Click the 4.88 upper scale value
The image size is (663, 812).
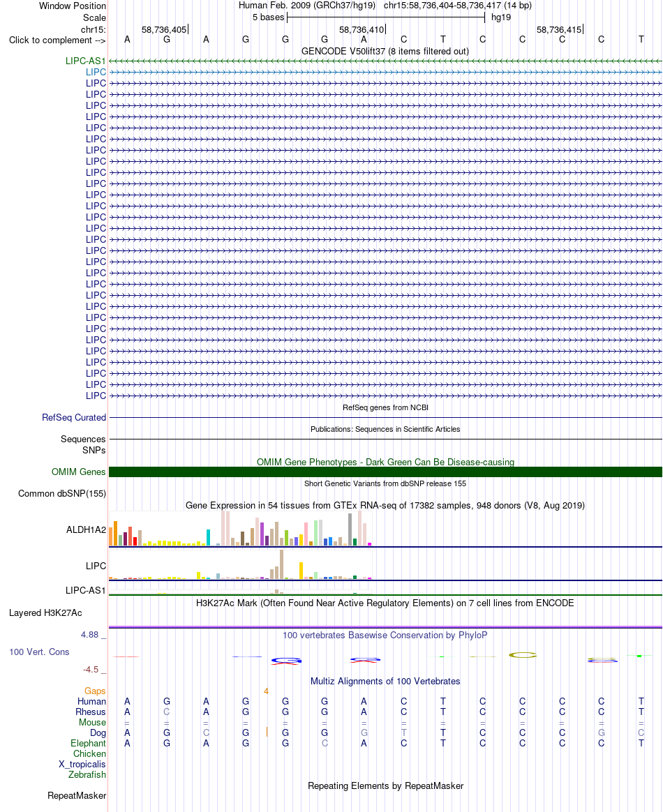(89, 635)
